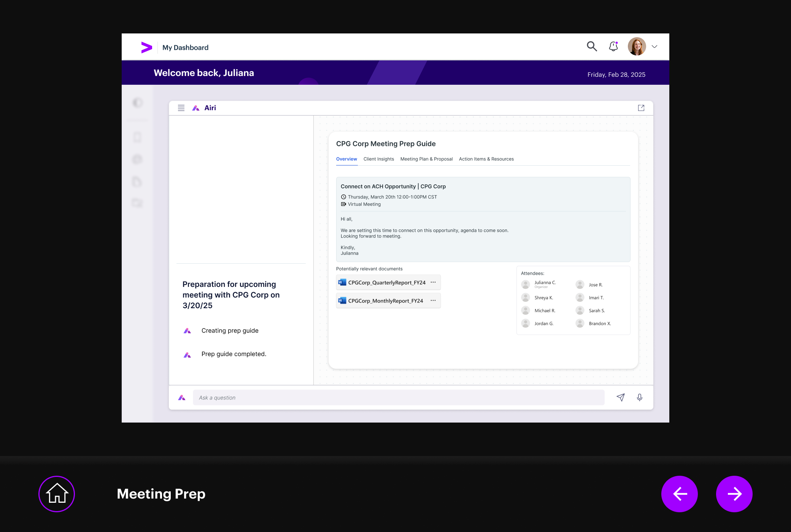Toggle the half-circle contrast sidebar icon
791x532 pixels.
pyautogui.click(x=138, y=103)
